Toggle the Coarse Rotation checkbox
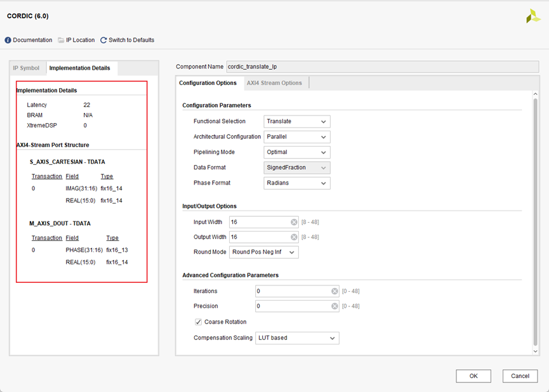The height and width of the screenshot is (392, 549). click(198, 322)
